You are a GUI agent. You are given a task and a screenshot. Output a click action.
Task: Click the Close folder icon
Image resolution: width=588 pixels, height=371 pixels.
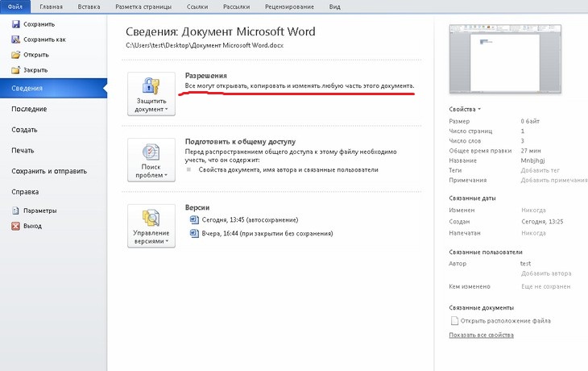(x=16, y=70)
